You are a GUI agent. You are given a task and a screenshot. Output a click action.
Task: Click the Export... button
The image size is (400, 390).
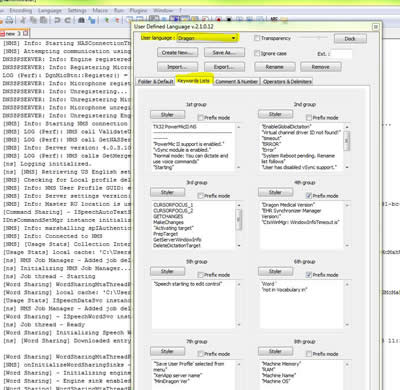coord(224,67)
